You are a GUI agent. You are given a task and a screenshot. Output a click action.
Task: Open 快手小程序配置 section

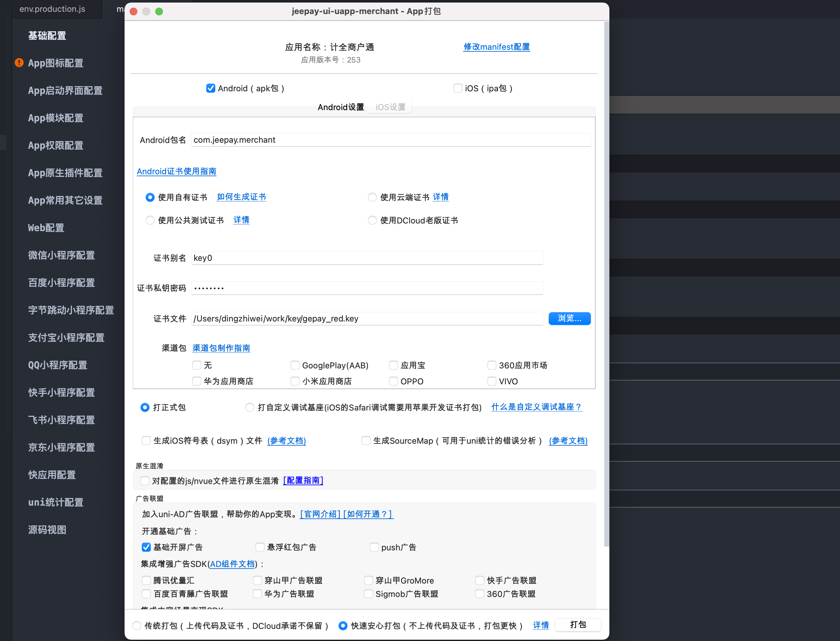pyautogui.click(x=61, y=393)
